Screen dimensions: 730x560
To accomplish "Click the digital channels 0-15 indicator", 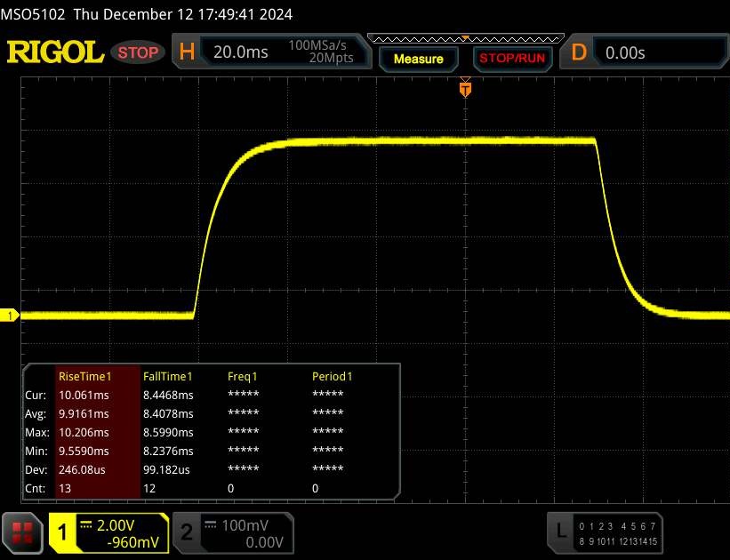I will [618, 533].
